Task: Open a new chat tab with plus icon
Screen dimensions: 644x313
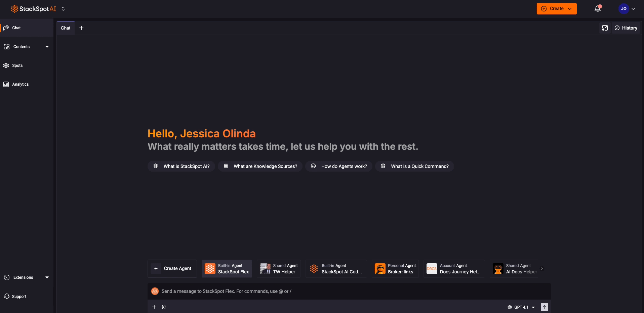Action: [81, 28]
